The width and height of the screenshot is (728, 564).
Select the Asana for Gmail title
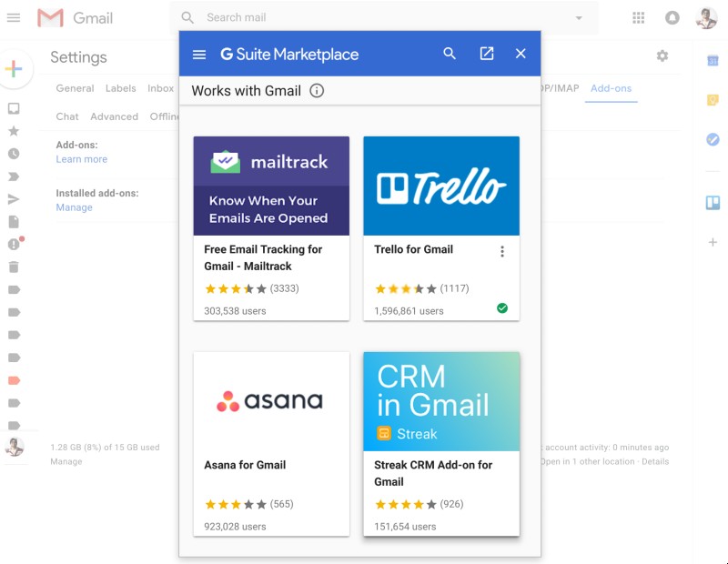(x=245, y=465)
